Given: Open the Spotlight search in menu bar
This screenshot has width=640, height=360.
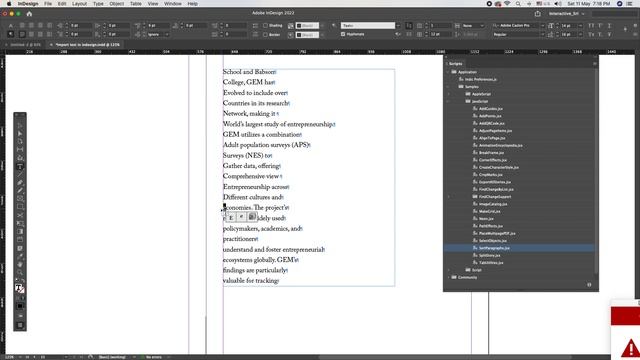Looking at the screenshot, I should pyautogui.click(x=518, y=4).
